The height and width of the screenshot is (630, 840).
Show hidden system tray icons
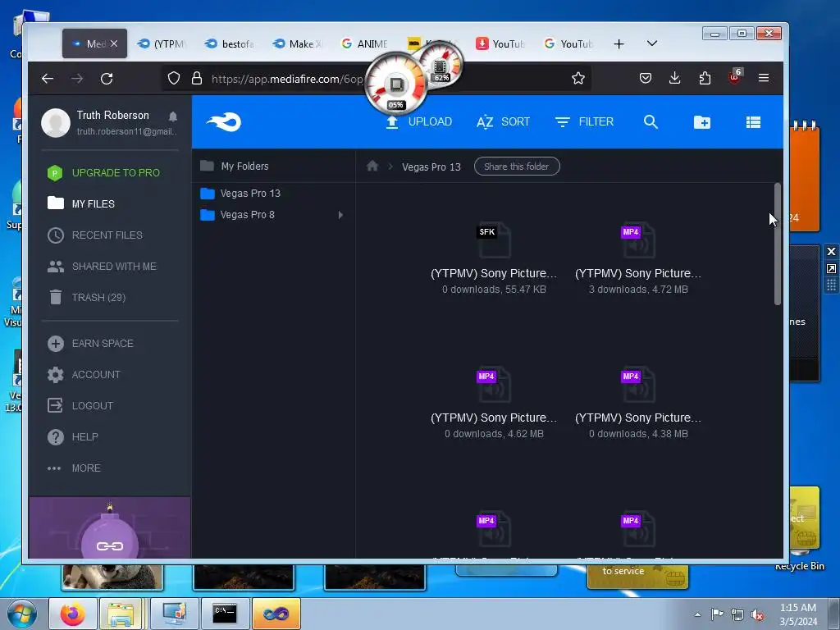(x=697, y=614)
